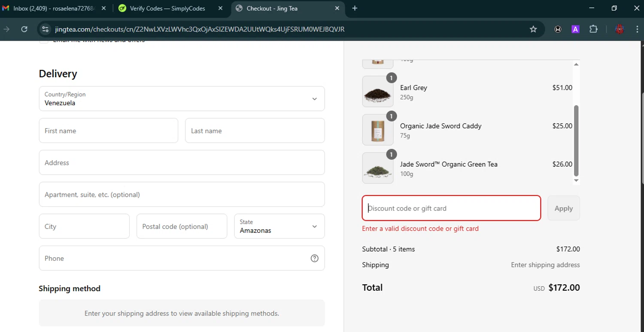644x332 pixels.
Task: Click the Earl Grey product name
Action: point(413,88)
